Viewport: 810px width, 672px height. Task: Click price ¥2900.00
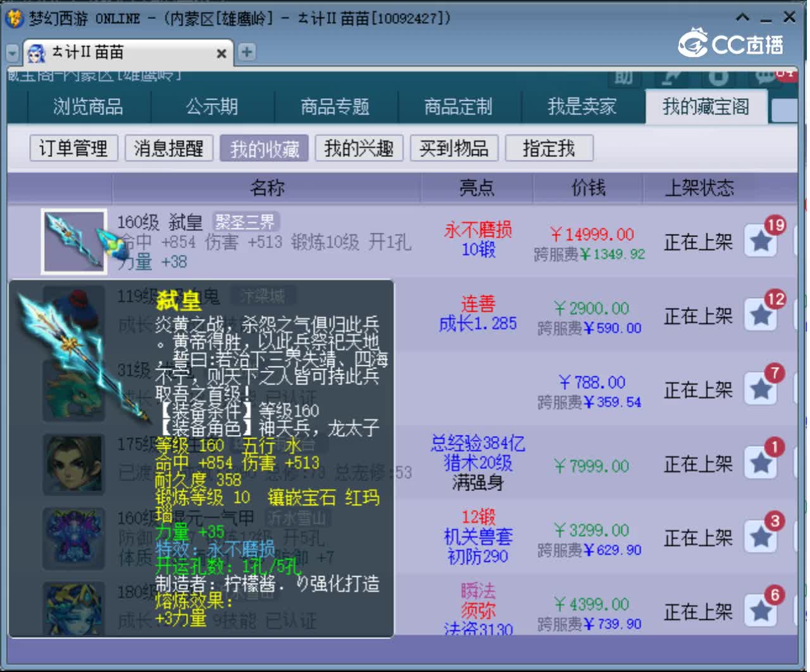[591, 309]
